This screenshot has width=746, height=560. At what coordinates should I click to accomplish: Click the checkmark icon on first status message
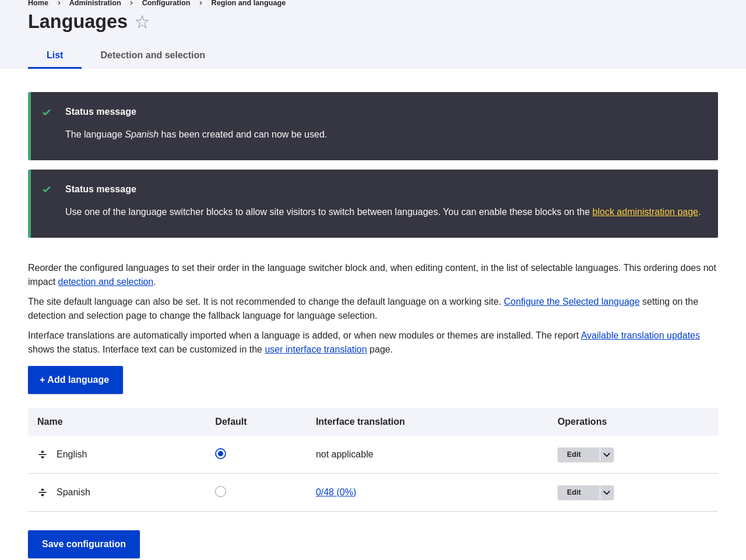[x=45, y=111]
